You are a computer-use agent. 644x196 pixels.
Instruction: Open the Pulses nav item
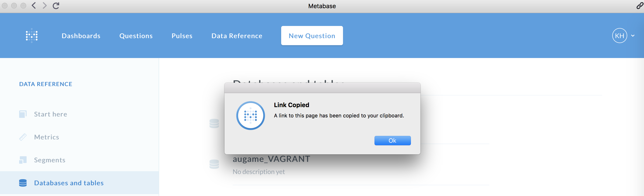point(182,36)
